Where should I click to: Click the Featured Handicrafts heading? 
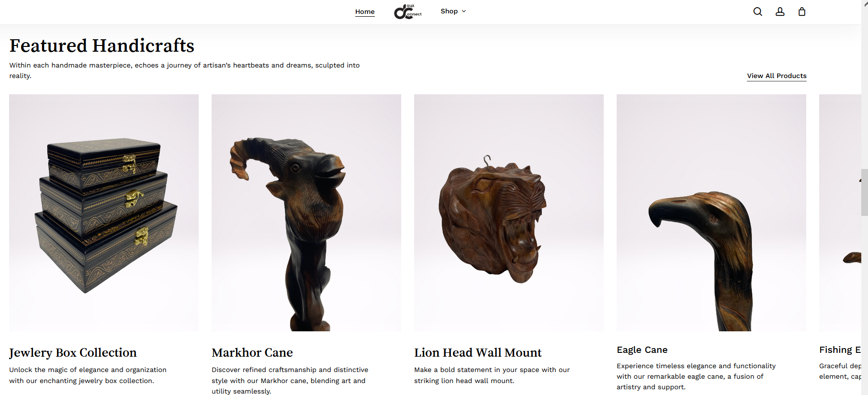click(x=101, y=45)
